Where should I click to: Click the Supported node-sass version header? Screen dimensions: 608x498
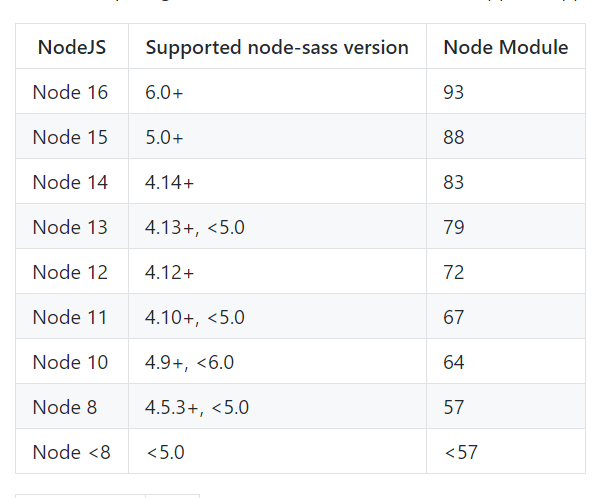(277, 47)
